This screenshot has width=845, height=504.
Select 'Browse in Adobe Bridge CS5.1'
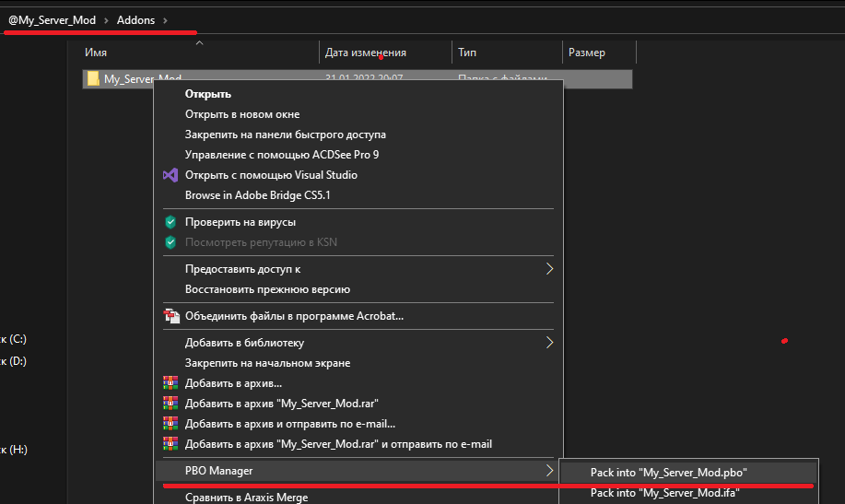258,195
